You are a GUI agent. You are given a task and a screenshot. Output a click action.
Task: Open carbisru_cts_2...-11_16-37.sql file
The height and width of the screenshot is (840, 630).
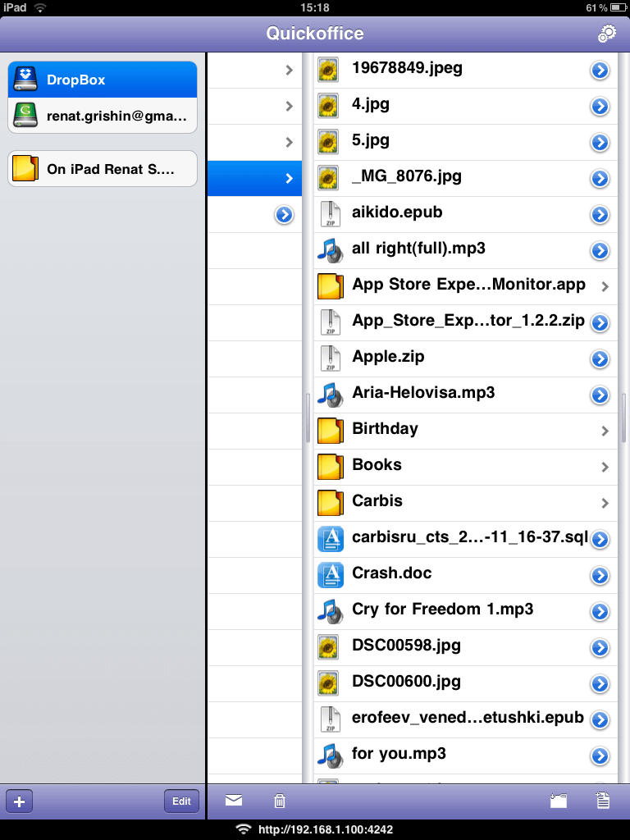point(466,539)
